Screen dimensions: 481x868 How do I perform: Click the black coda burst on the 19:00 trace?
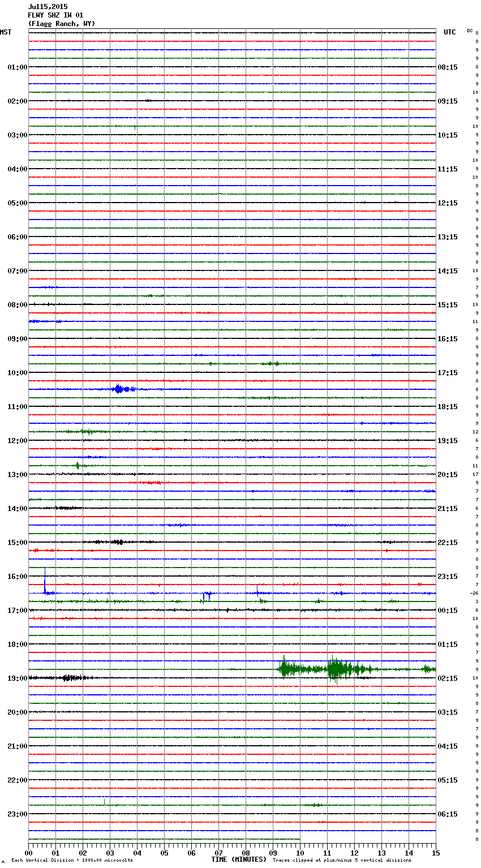coord(71,677)
